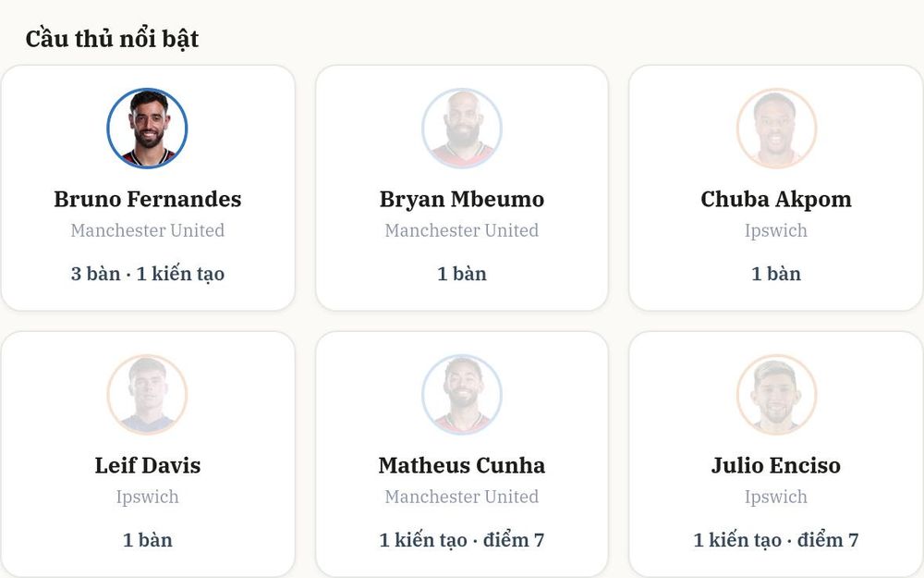This screenshot has height=578, width=924.
Task: Select the '3 bàn · 1 kiến tạo' stat
Action: point(147,274)
